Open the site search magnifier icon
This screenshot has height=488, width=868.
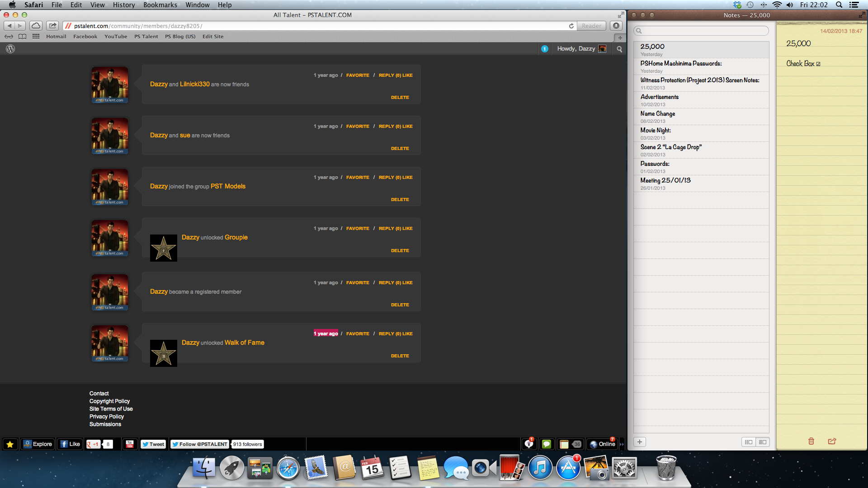(619, 49)
